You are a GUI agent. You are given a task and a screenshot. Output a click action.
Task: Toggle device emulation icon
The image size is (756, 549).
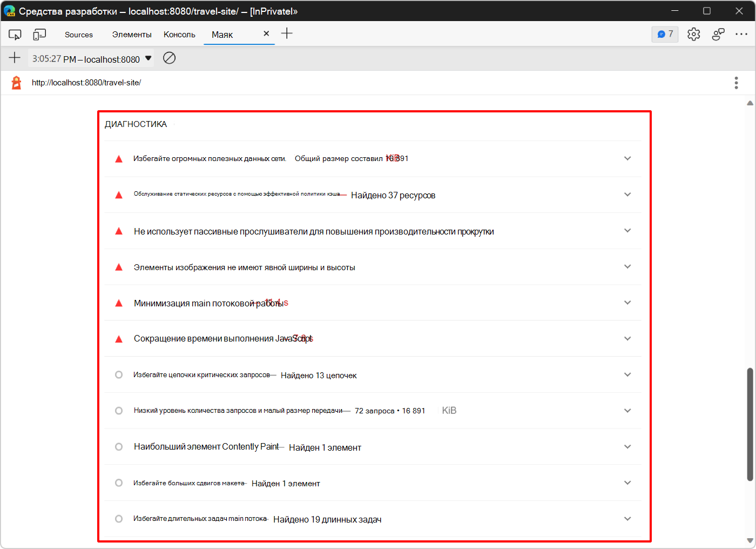(x=39, y=35)
